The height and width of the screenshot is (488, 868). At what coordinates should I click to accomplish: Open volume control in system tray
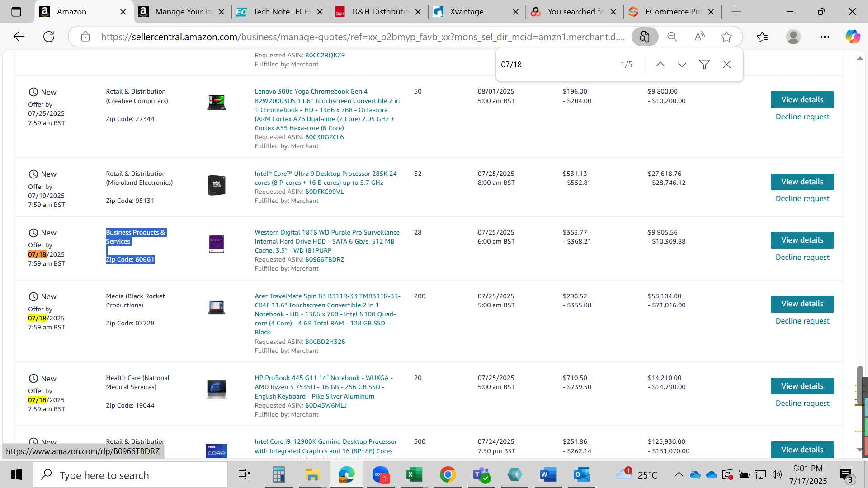pos(777,474)
